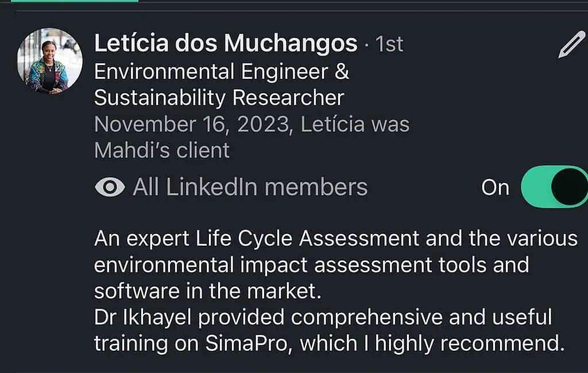Click the eye visibility icon
This screenshot has height=373, width=588.
(x=110, y=188)
